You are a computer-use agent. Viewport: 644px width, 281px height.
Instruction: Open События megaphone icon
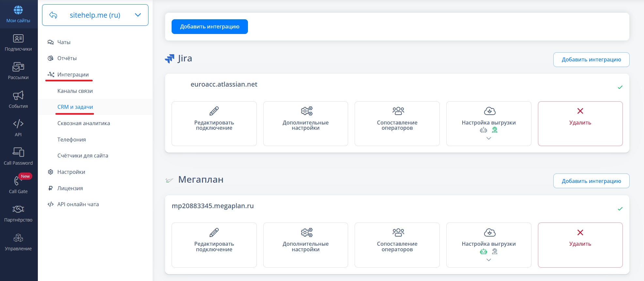tap(18, 95)
